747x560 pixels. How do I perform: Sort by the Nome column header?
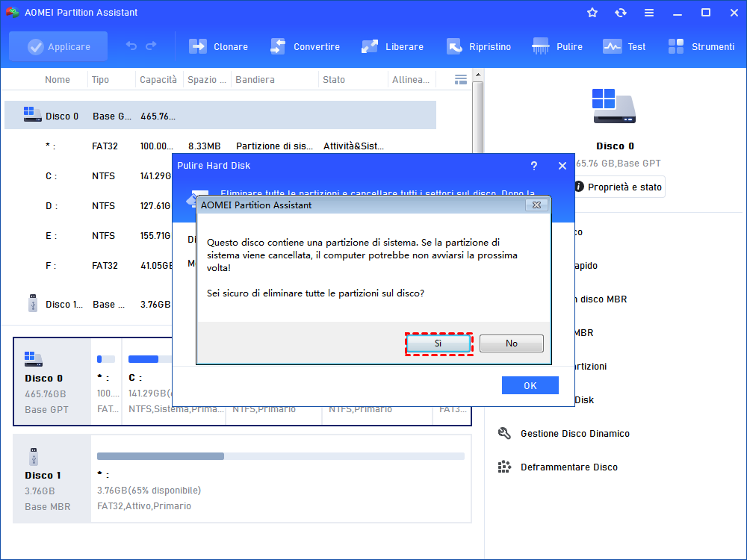58,80
